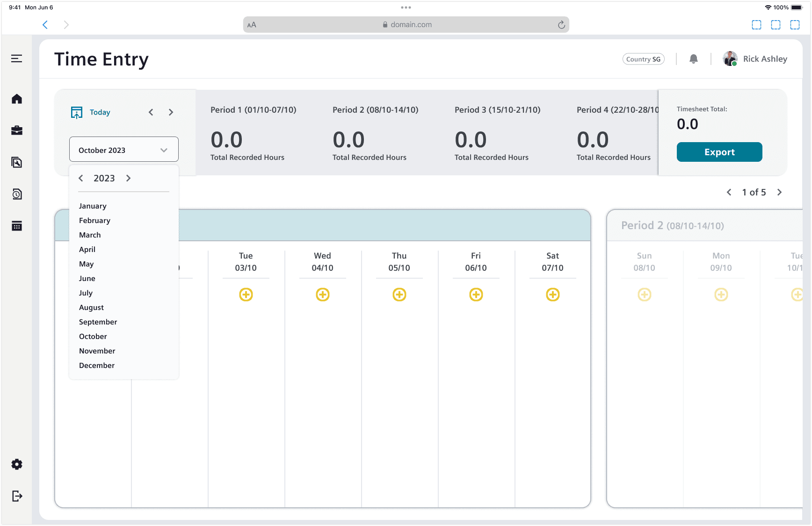The width and height of the screenshot is (812, 526).
Task: Select Period 3 (15/10-21/10) summary
Action: [x=497, y=133]
